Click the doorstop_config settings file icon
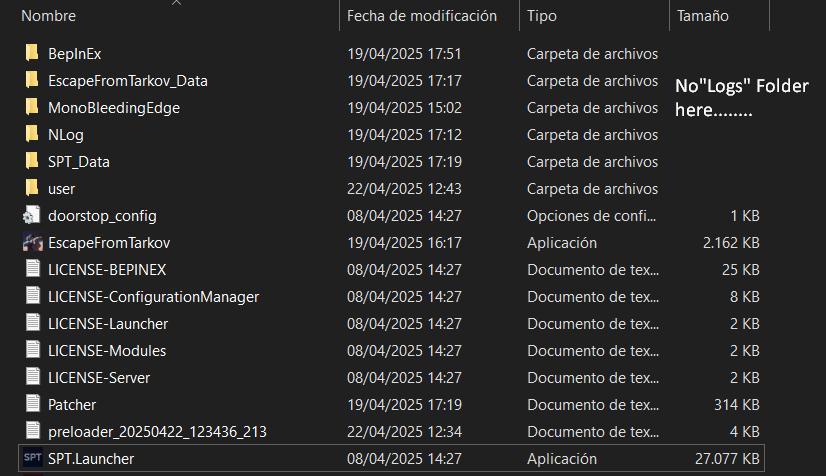 pyautogui.click(x=32, y=215)
